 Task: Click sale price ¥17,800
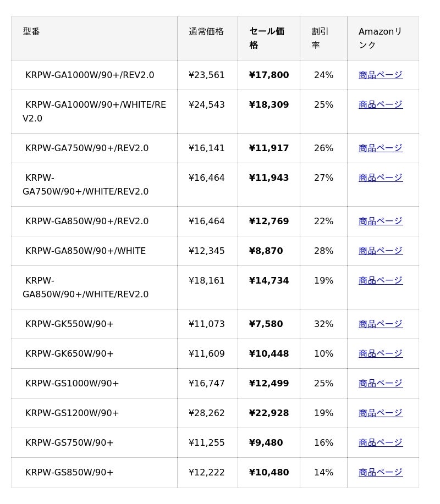click(x=269, y=75)
